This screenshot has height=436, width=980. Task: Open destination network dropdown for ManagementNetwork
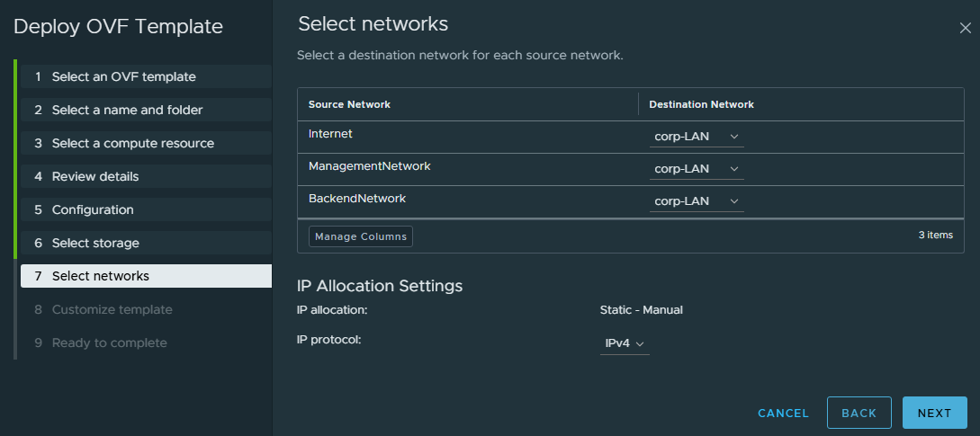pos(696,169)
